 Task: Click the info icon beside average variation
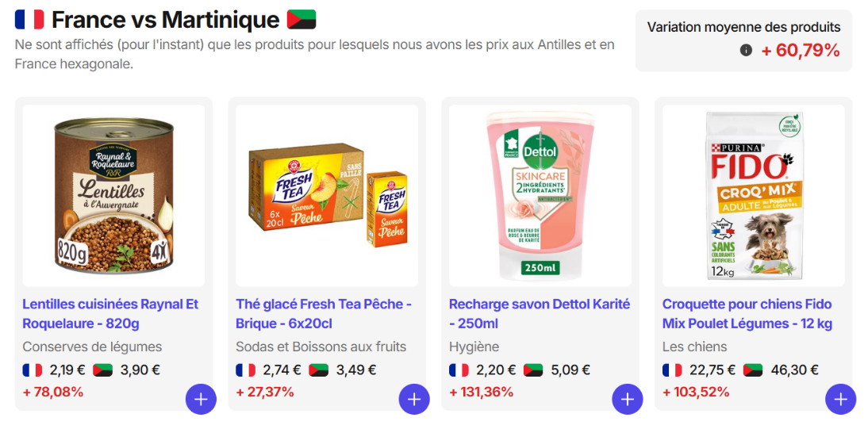point(746,51)
